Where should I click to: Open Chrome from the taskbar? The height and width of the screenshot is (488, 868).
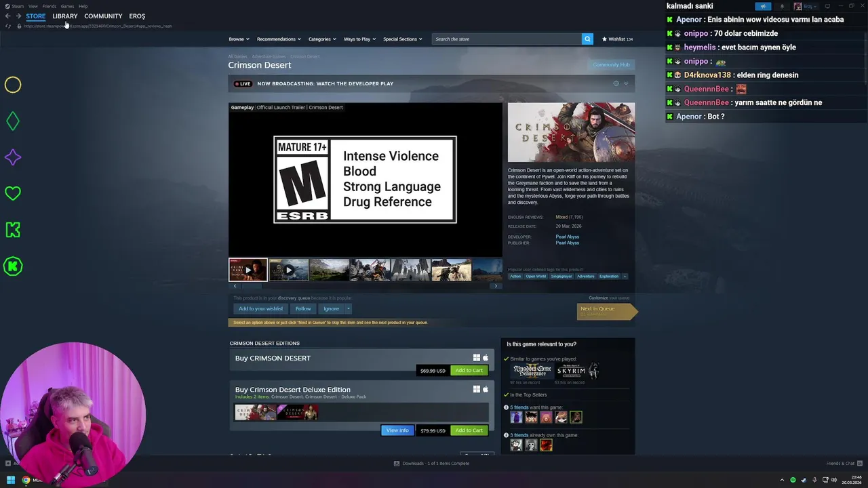[26, 480]
